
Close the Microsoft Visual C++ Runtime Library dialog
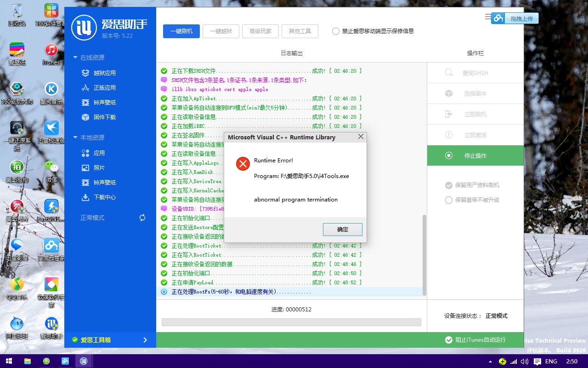click(361, 137)
